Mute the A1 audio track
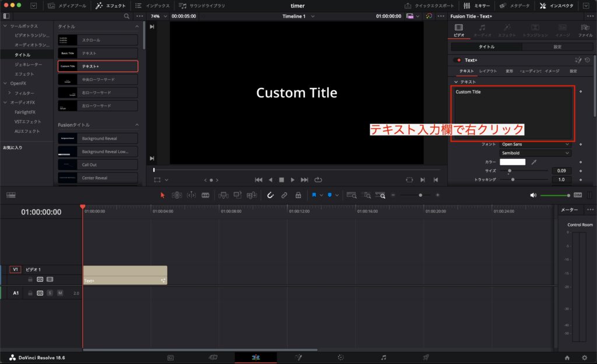The height and width of the screenshot is (364, 597). tap(60, 293)
